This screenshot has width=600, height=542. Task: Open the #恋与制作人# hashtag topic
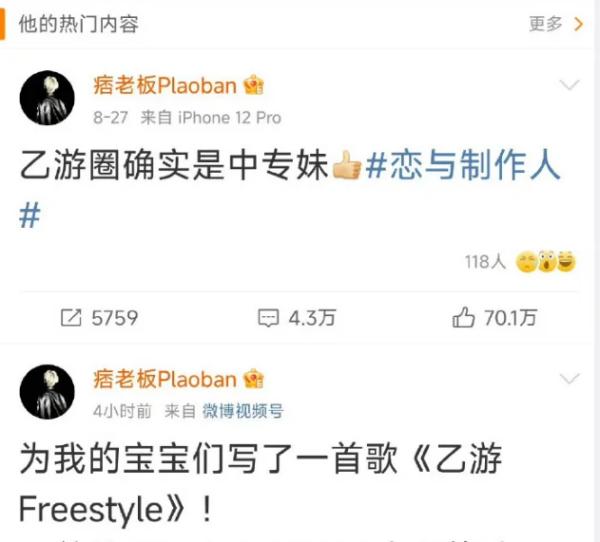coord(463,165)
